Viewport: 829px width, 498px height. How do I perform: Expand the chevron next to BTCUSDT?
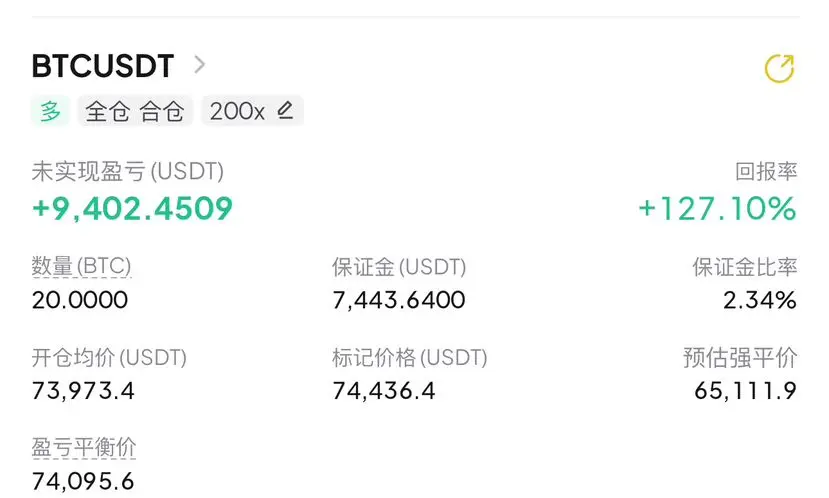pos(200,65)
